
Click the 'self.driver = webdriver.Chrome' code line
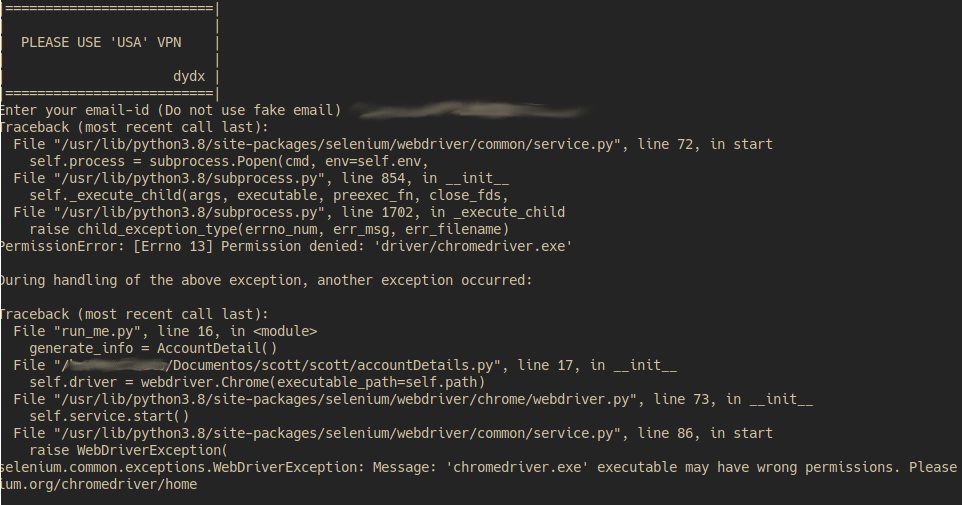(x=257, y=382)
